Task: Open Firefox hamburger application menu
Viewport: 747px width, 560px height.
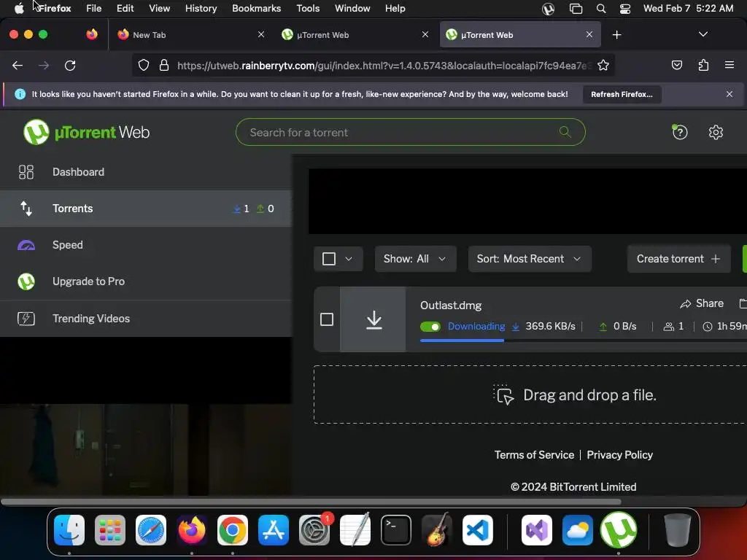Action: pyautogui.click(x=729, y=65)
